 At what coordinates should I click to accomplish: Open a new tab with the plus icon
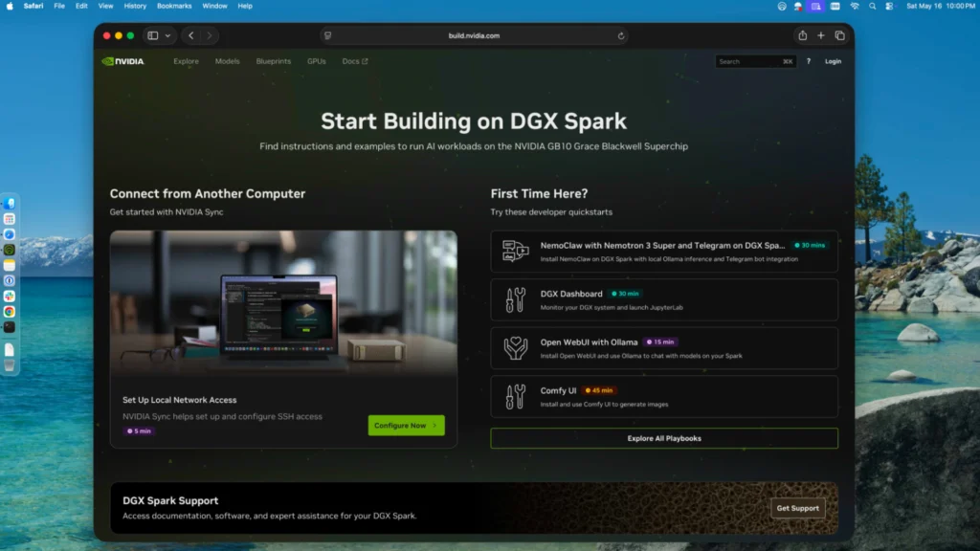[820, 35]
